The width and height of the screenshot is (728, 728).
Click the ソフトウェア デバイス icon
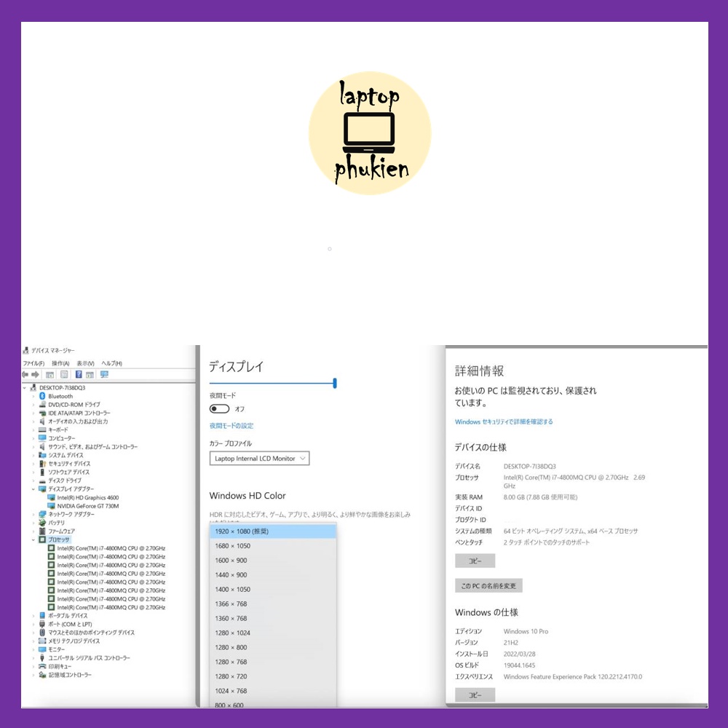[x=42, y=472]
